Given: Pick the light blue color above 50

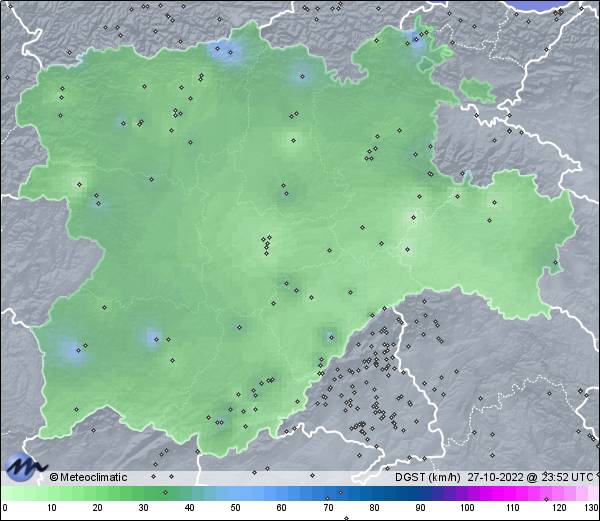Looking at the screenshot, I should (235, 493).
